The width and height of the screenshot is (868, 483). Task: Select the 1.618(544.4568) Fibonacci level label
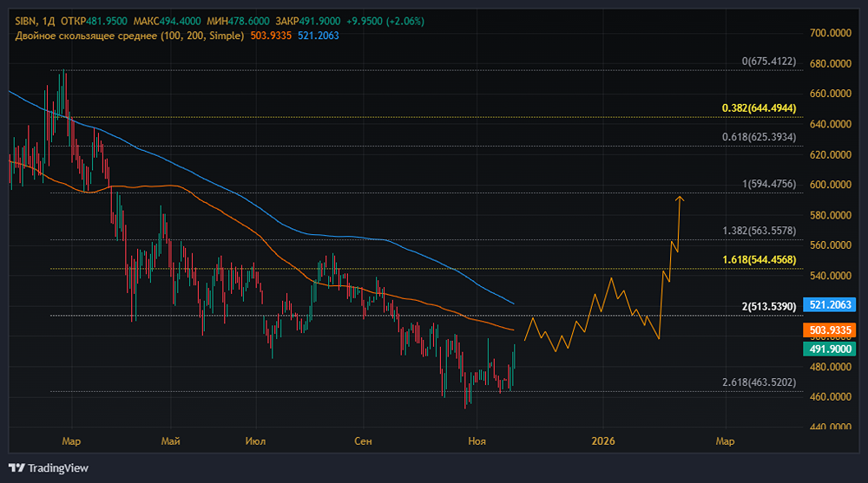[759, 259]
